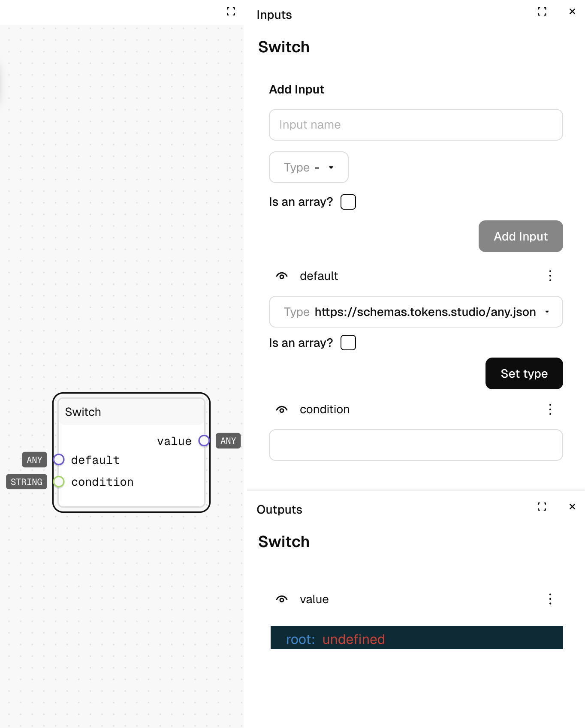The width and height of the screenshot is (585, 728).
Task: Open options menu for value output
Action: [x=550, y=599]
